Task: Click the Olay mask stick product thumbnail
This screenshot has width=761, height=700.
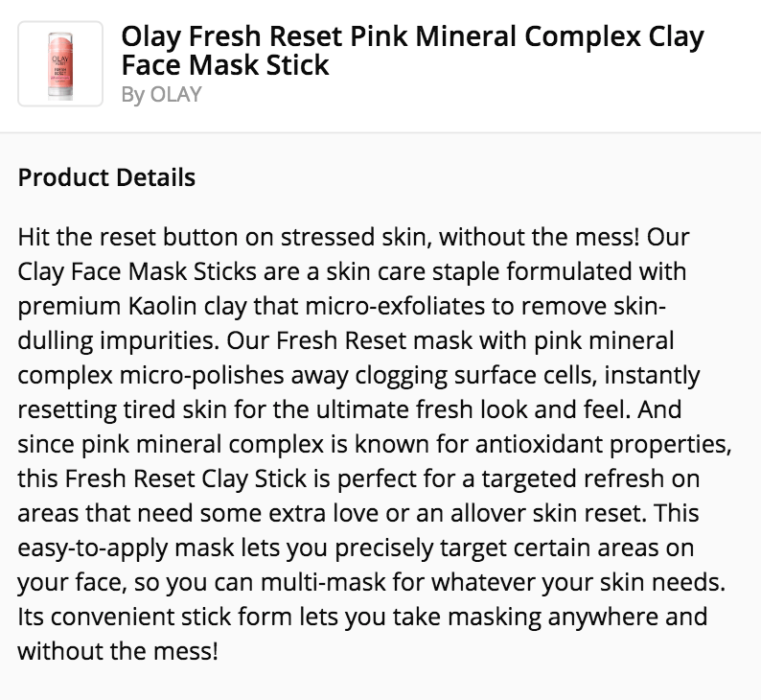Action: (x=60, y=63)
